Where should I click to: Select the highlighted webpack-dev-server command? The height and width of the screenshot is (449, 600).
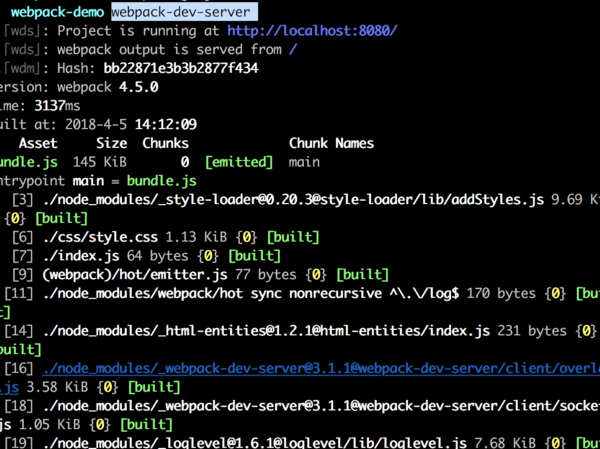pos(184,12)
